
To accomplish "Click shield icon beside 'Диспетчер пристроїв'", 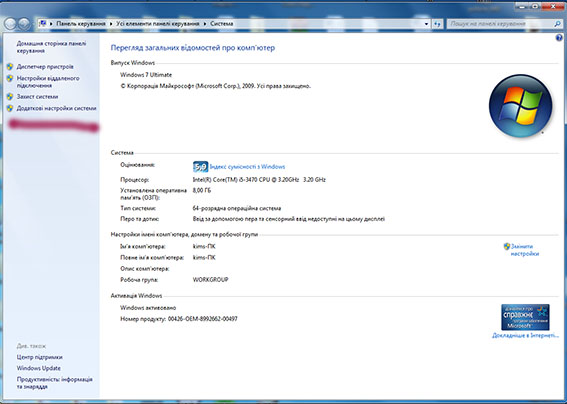I will click(10, 67).
